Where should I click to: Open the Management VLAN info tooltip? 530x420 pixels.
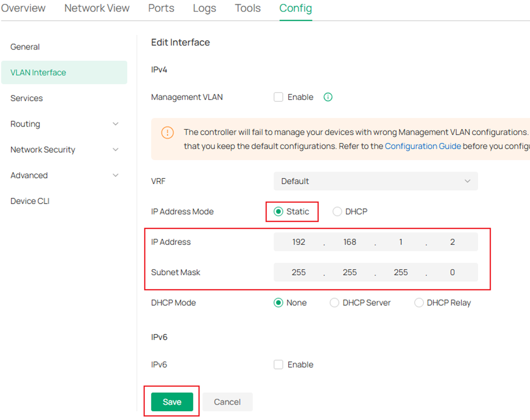click(327, 97)
